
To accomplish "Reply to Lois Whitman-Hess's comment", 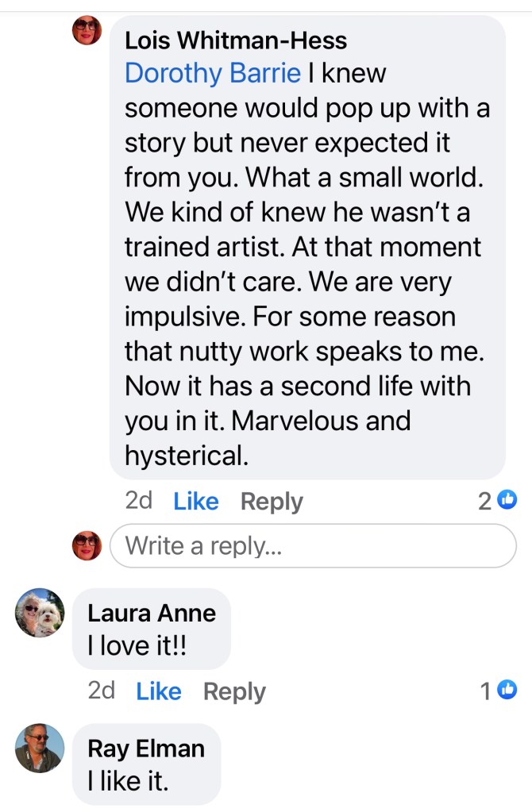I will click(272, 502).
